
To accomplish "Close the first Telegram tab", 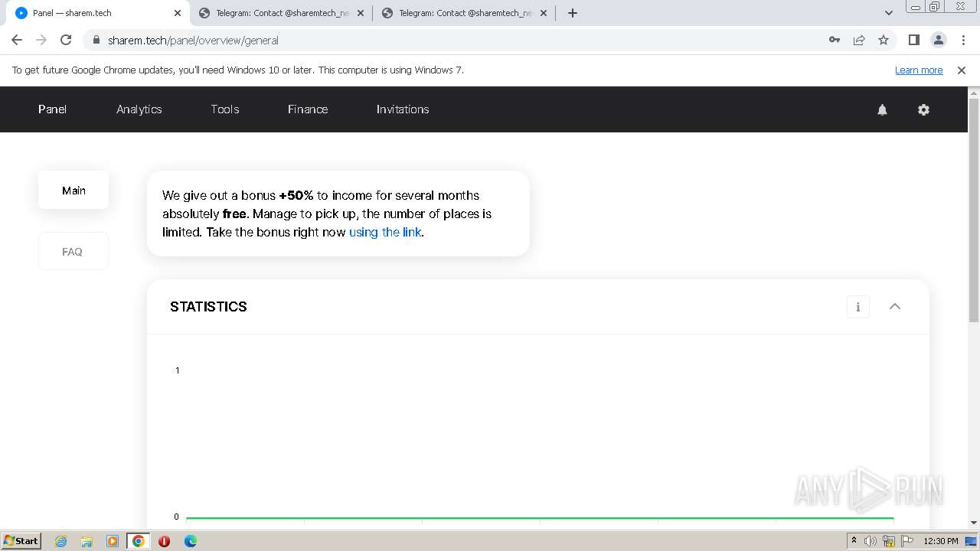I will [361, 13].
